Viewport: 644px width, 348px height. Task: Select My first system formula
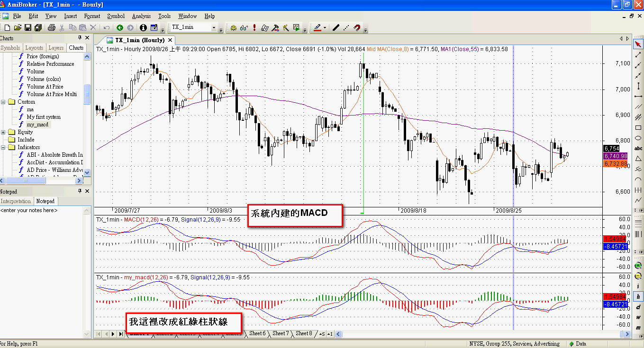[44, 117]
